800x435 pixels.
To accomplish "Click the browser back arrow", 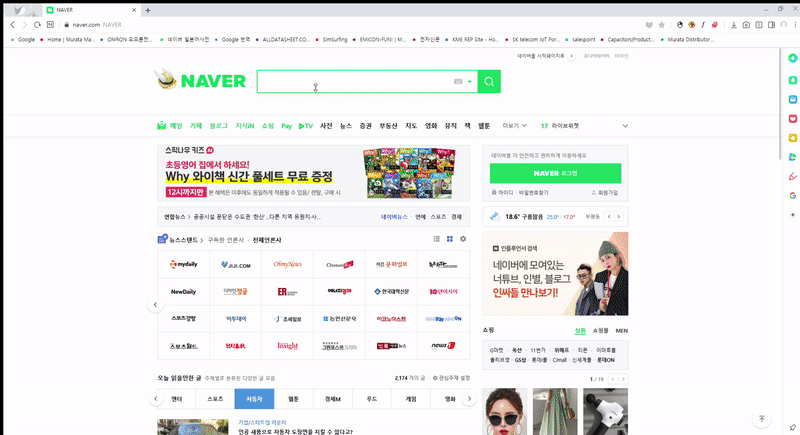I will [13, 24].
